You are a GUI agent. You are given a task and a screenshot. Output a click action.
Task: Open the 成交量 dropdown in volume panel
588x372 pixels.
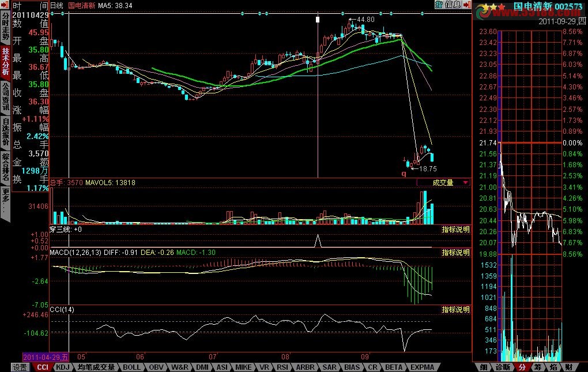443,183
